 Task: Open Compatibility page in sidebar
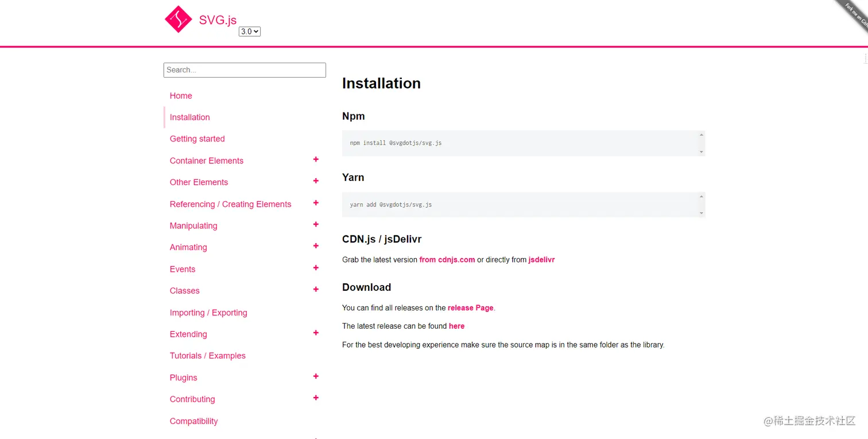point(194,421)
